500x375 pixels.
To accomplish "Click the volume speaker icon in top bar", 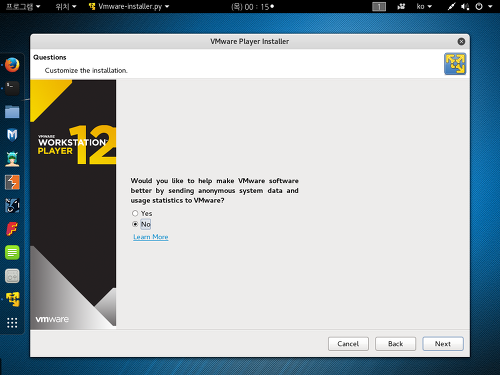I will coord(465,6).
